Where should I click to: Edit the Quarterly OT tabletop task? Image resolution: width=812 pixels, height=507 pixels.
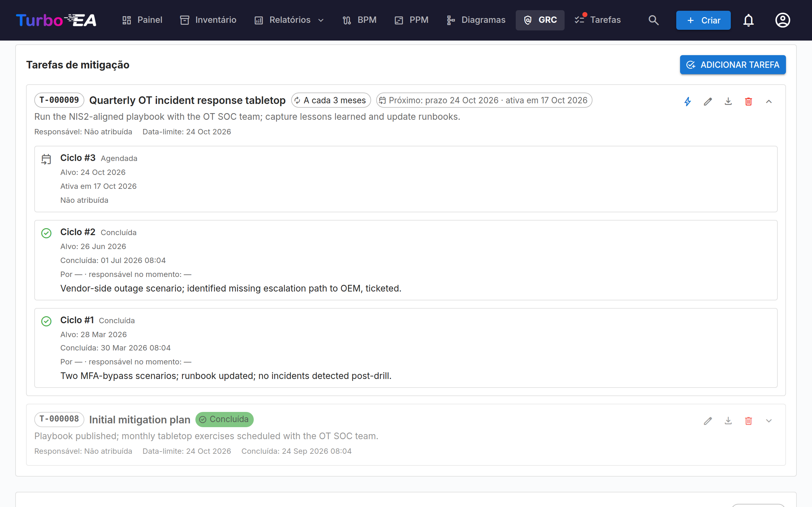[708, 101]
